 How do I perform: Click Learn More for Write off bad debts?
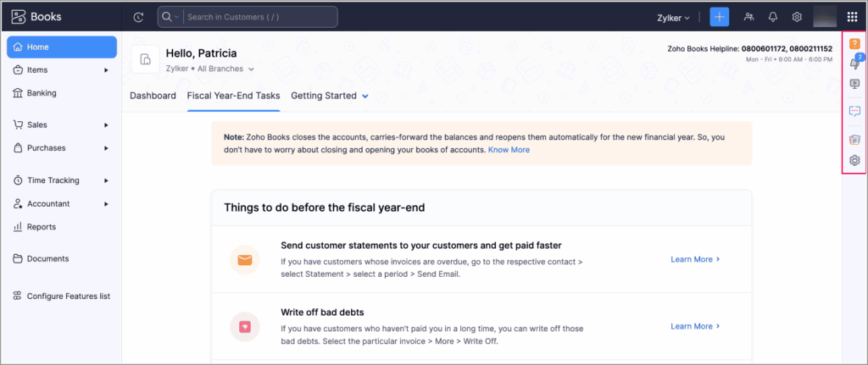(x=695, y=326)
